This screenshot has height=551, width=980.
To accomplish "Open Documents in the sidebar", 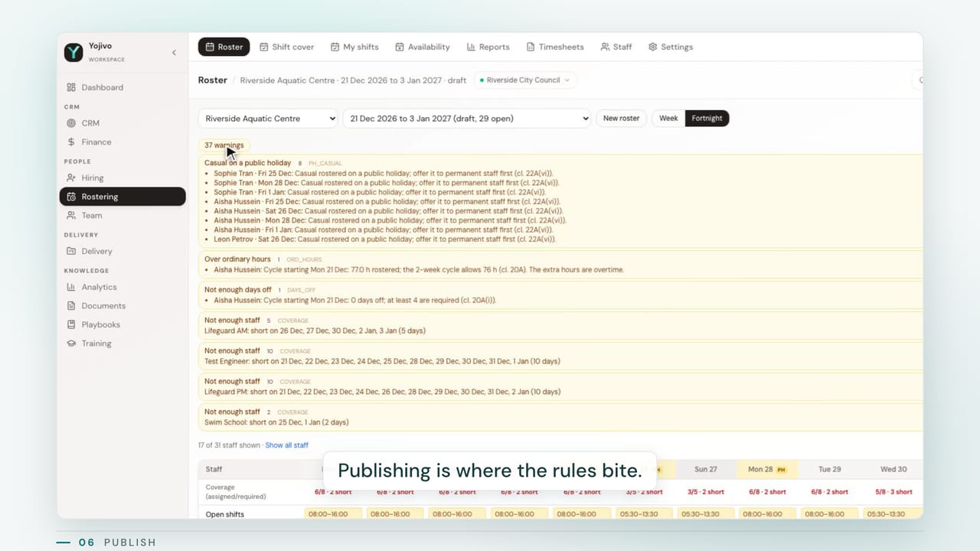I will click(x=103, y=305).
